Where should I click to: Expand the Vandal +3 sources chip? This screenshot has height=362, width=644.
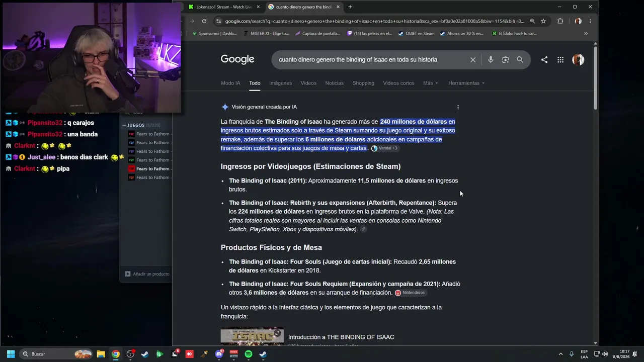[384, 148]
